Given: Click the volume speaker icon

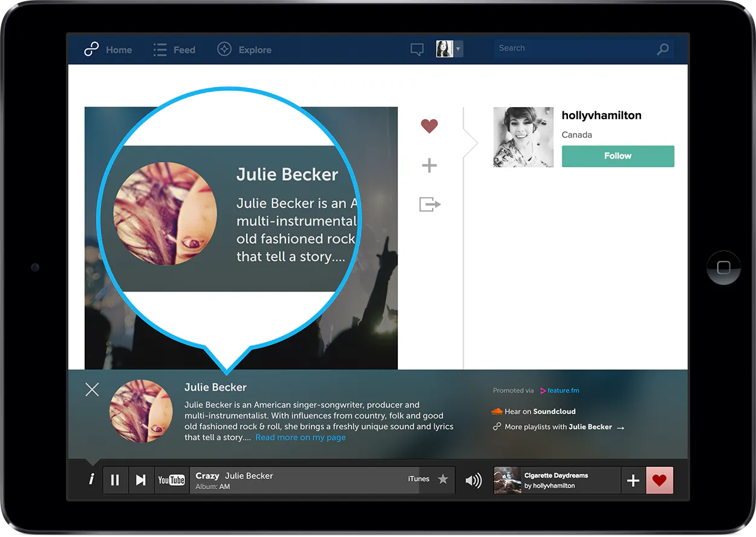Looking at the screenshot, I should click(474, 481).
